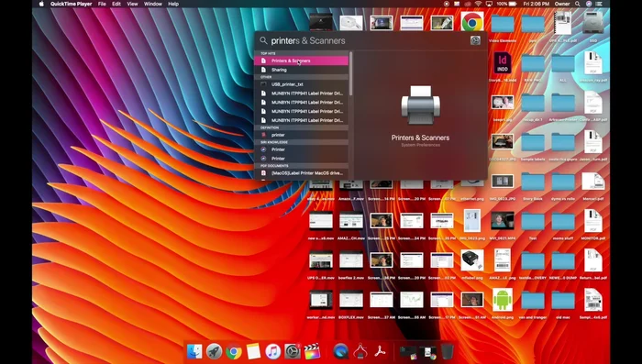Select mflabel.png printer image

(x=472, y=260)
